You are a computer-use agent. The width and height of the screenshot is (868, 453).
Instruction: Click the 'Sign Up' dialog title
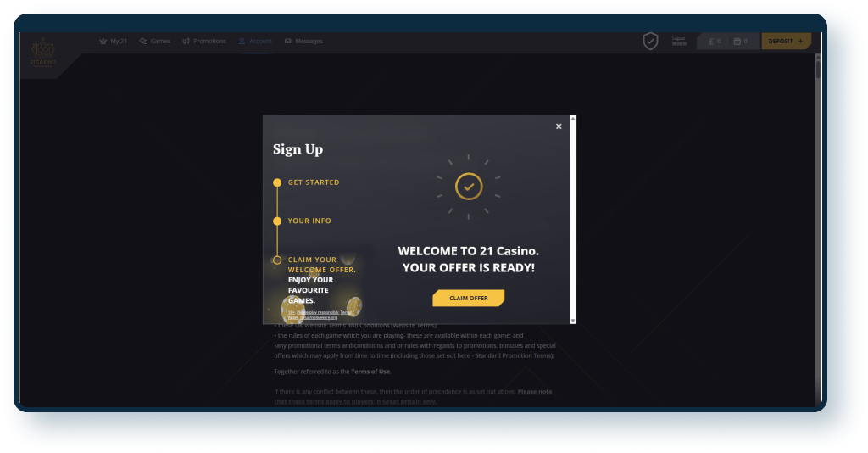click(x=298, y=149)
